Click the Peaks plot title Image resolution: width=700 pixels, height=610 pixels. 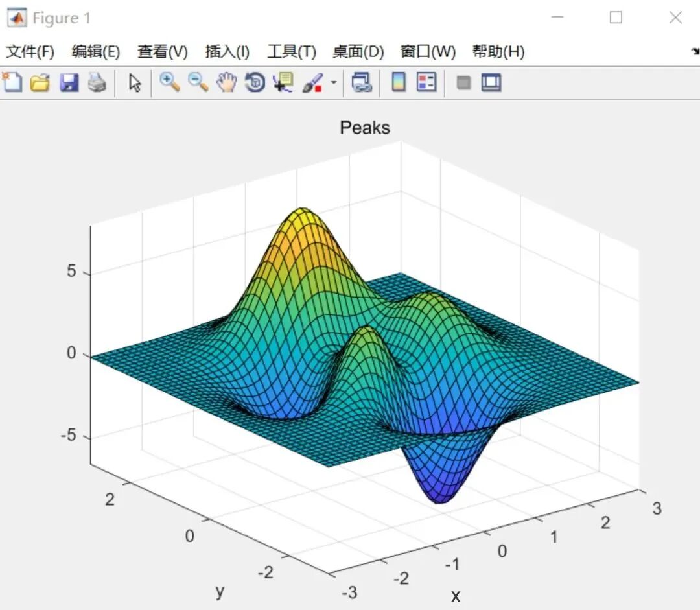[x=365, y=128]
